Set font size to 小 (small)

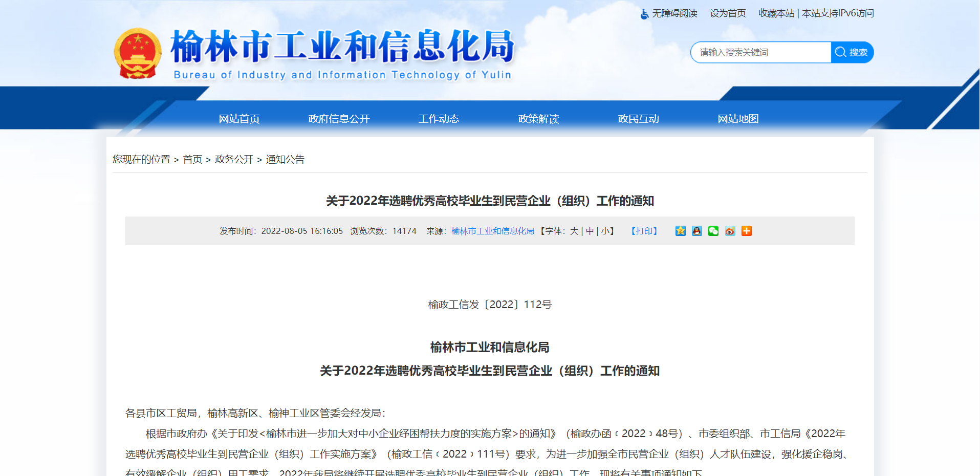click(605, 231)
